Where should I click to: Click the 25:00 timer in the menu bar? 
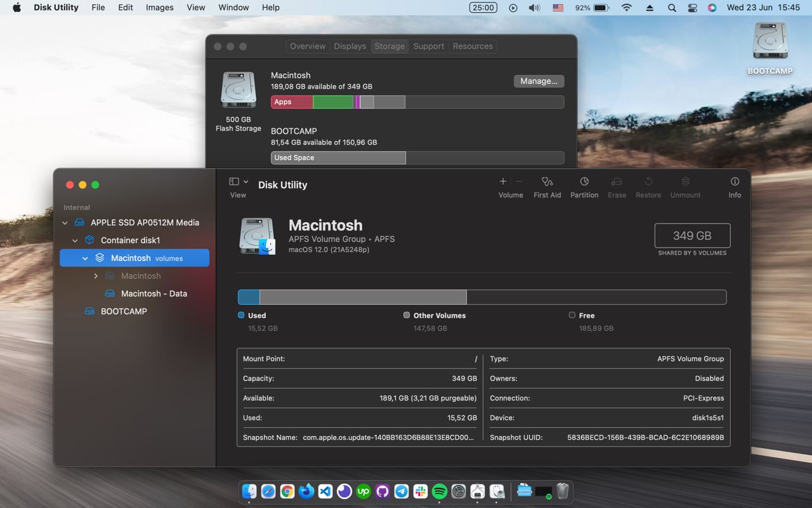(483, 8)
